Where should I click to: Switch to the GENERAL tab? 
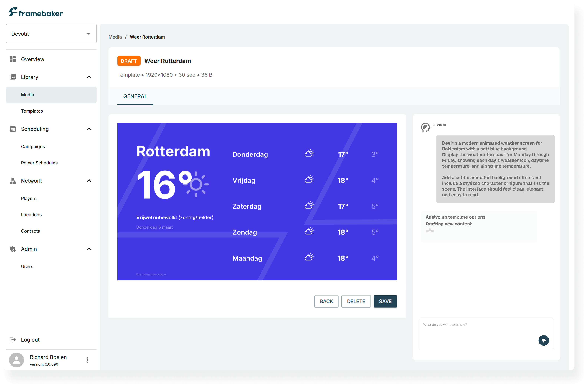coord(135,96)
